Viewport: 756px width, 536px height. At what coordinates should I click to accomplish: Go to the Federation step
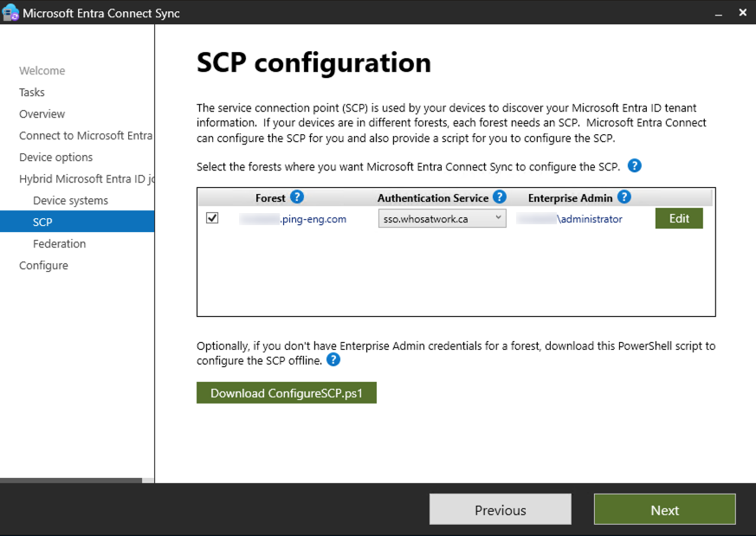tap(58, 243)
